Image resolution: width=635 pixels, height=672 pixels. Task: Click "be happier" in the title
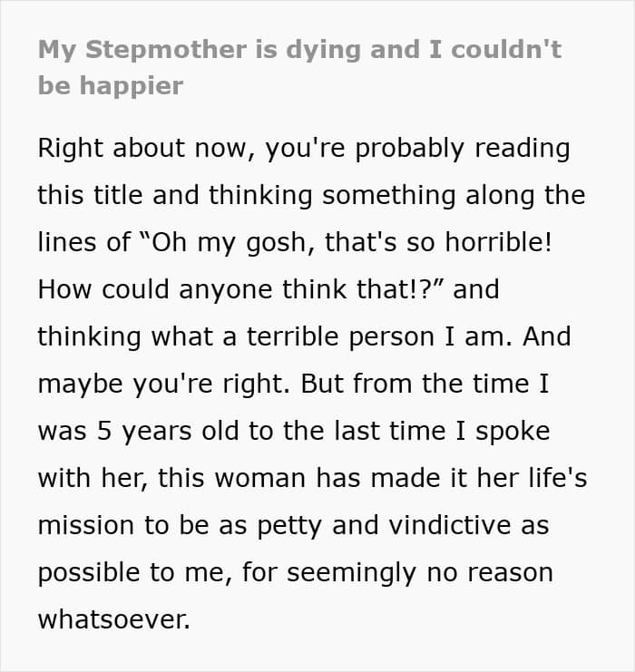pyautogui.click(x=111, y=86)
